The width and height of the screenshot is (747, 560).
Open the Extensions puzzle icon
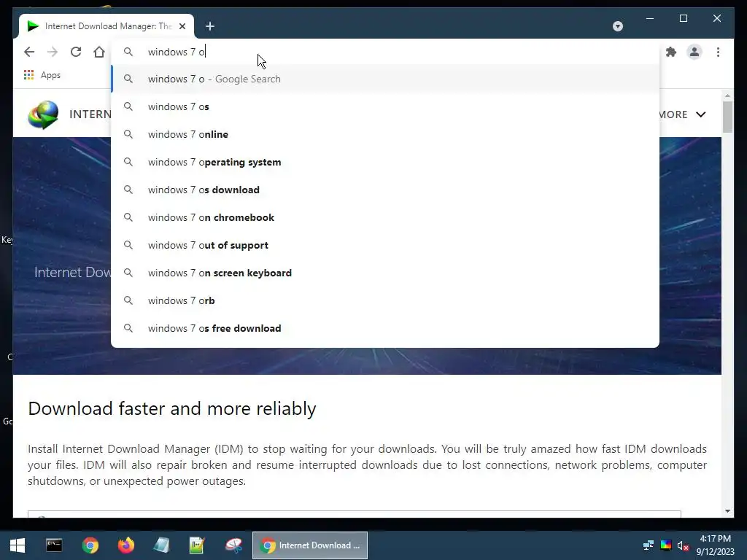tap(671, 52)
